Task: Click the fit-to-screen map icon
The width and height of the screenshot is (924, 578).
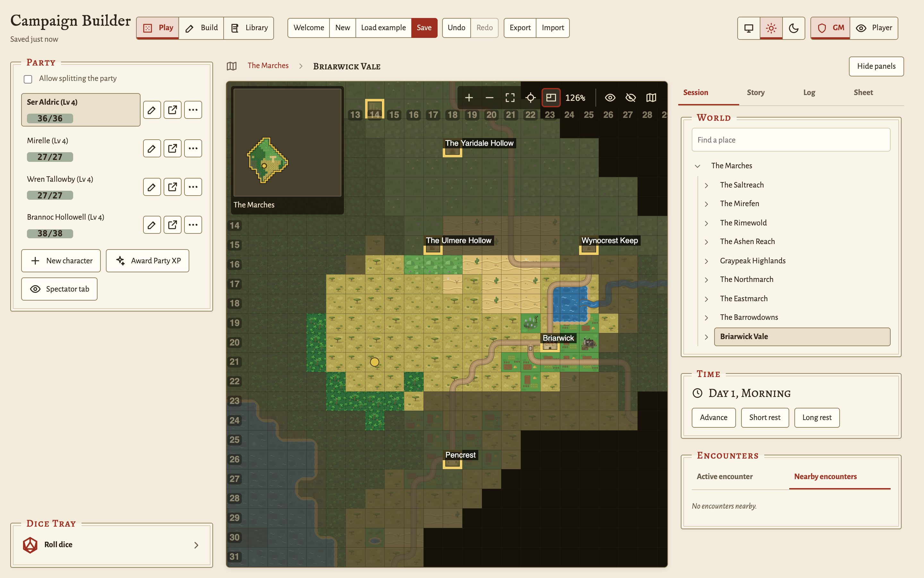Action: pos(510,98)
